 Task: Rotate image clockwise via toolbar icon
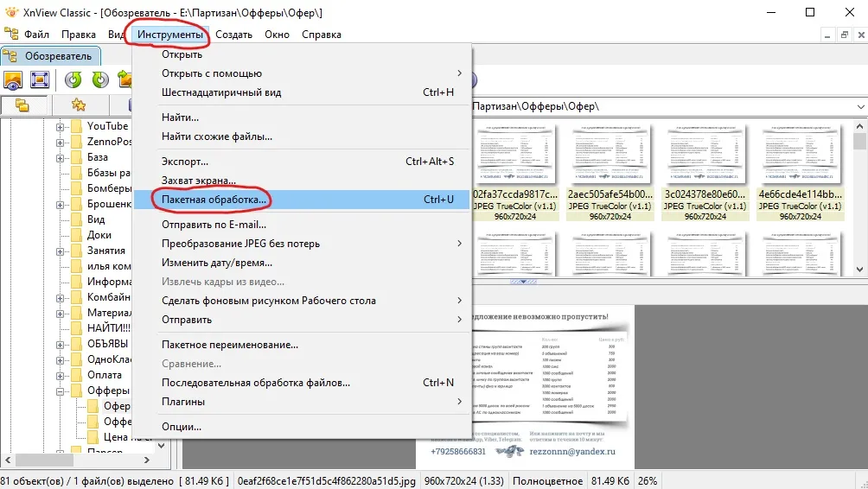pos(100,80)
